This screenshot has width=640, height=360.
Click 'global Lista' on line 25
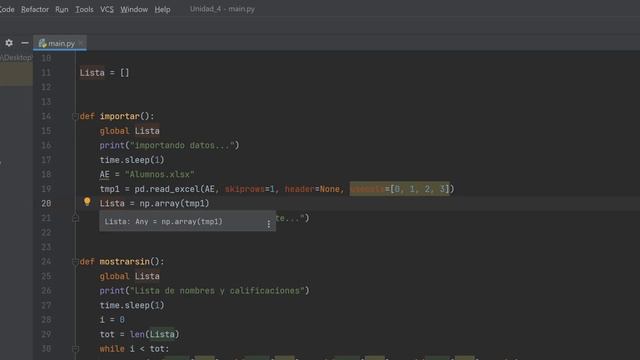(x=129, y=276)
